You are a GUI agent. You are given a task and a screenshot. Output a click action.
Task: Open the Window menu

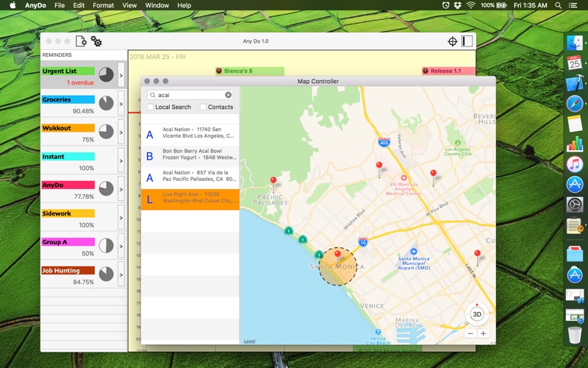pos(157,5)
